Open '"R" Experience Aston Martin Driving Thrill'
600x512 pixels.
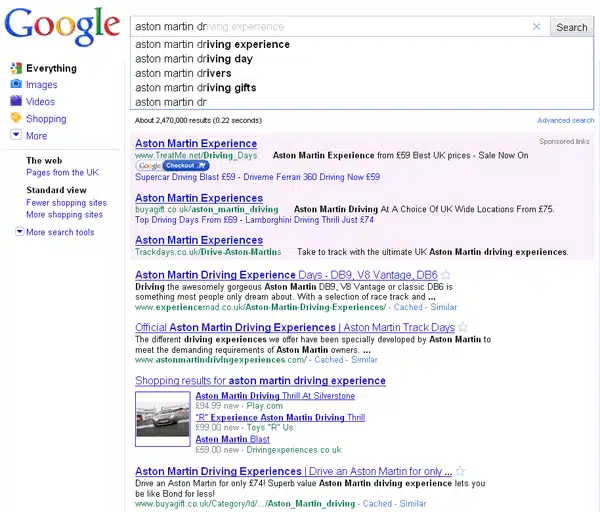280,418
